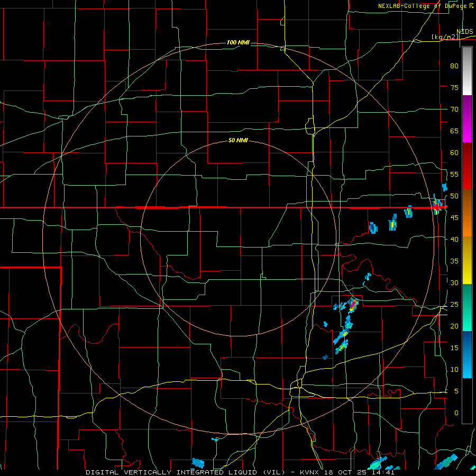Click the legend value 60
Screen dimensions: 476x476
[454, 153]
